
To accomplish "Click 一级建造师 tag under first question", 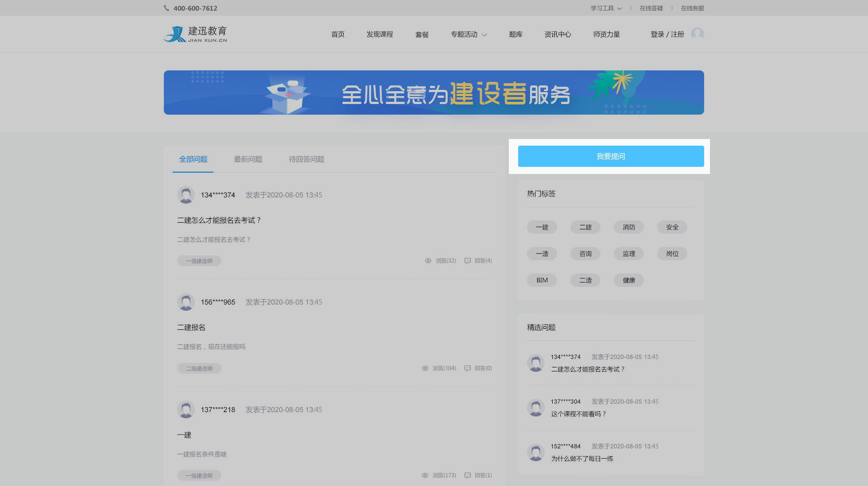I will (x=199, y=261).
